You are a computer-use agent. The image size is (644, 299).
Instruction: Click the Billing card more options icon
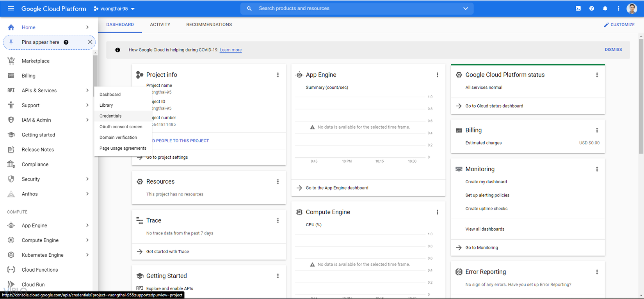[x=597, y=130]
